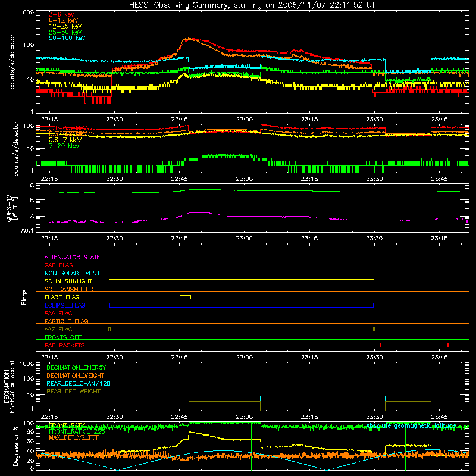Click the GOES-12 axis label
The image size is (476, 476).
(x=12, y=208)
